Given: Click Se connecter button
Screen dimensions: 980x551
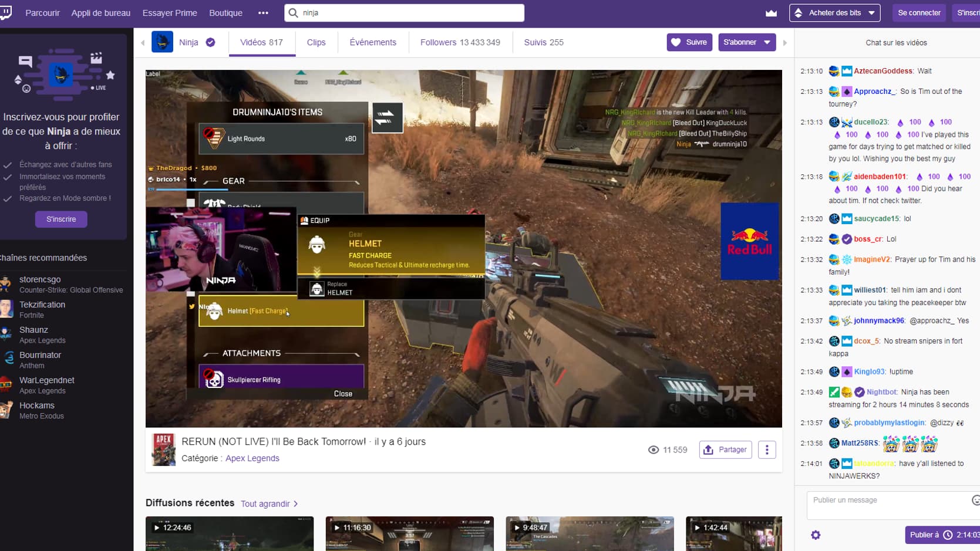Looking at the screenshot, I should pos(919,13).
